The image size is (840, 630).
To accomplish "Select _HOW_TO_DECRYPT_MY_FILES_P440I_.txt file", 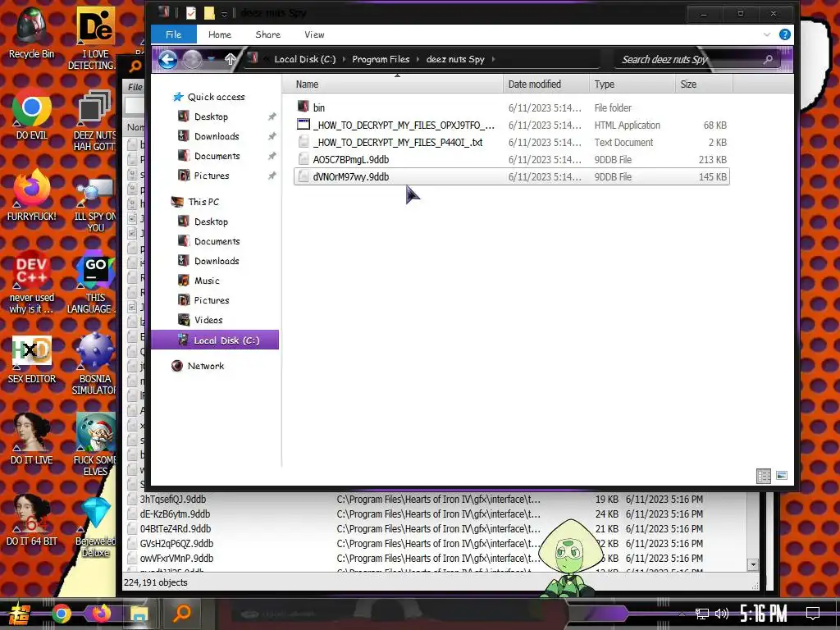I will pyautogui.click(x=512, y=142).
